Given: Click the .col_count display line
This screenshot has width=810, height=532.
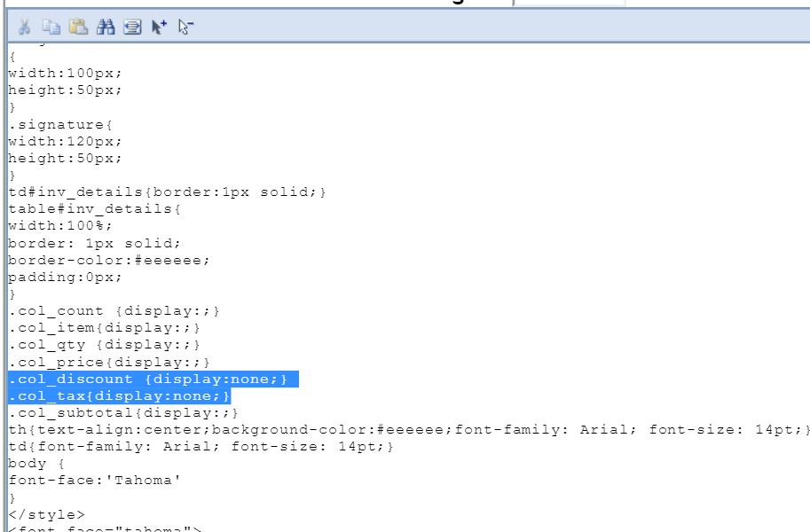Looking at the screenshot, I should coord(114,311).
